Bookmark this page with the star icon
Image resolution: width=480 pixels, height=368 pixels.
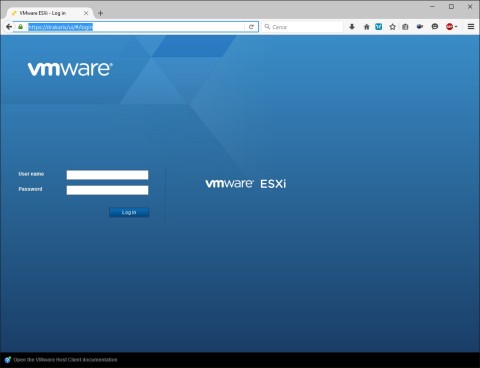point(392,27)
